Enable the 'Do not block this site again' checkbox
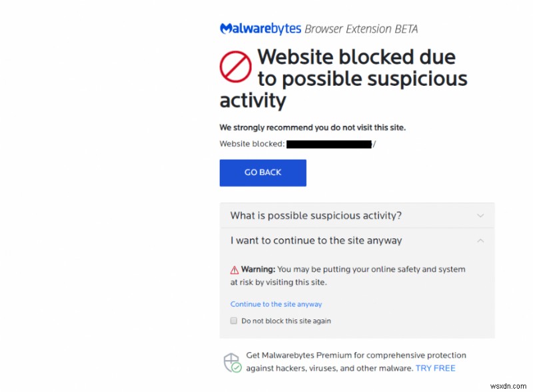533x392 pixels. coord(234,320)
